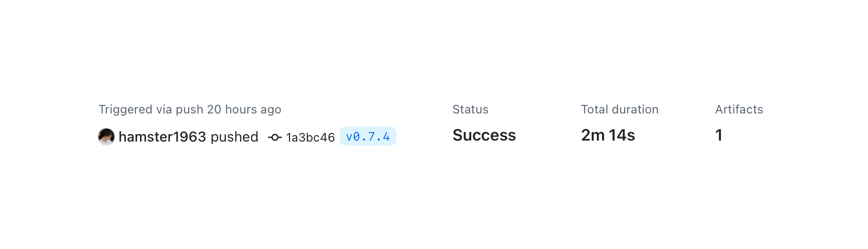This screenshot has width=868, height=249.
Task: Click the artifacts count 1
Action: pos(719,135)
